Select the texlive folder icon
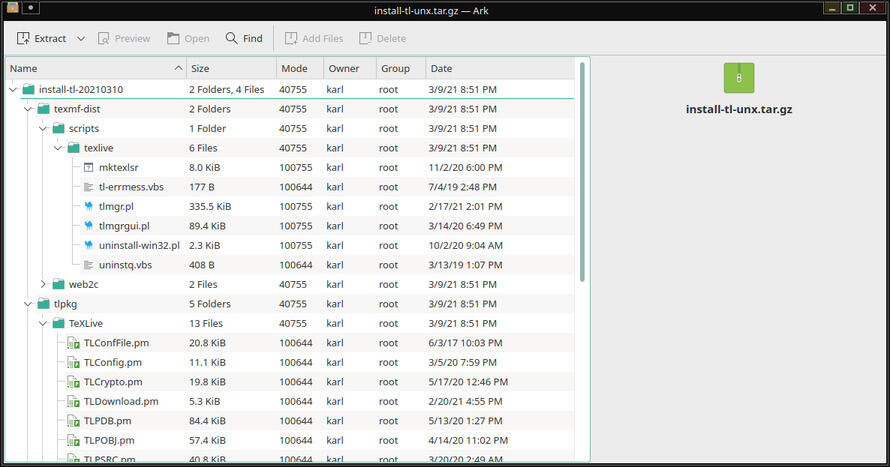This screenshot has height=467, width=890. [x=73, y=148]
